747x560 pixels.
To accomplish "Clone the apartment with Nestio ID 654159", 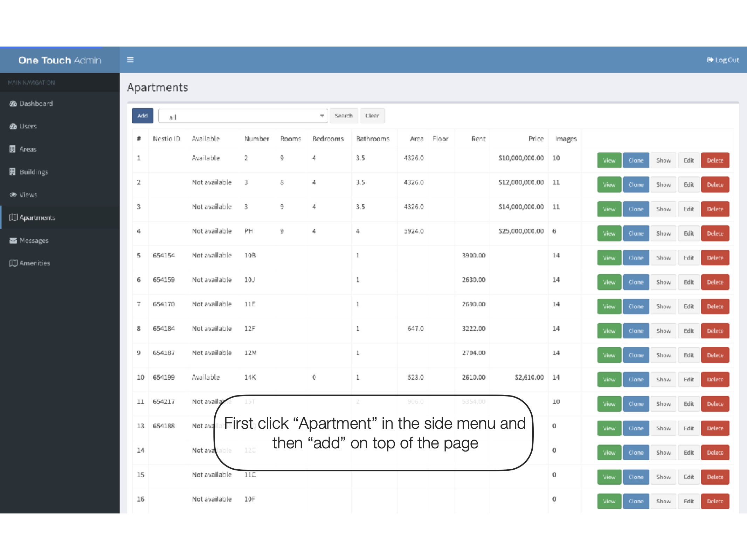I will 636,282.
